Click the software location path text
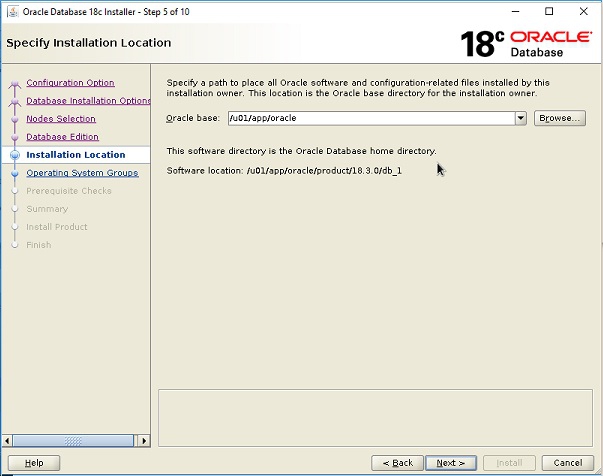Image resolution: width=603 pixels, height=476 pixels. click(324, 171)
